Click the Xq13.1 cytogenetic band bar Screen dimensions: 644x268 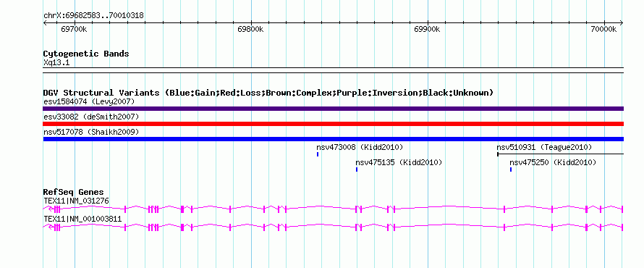click(333, 70)
